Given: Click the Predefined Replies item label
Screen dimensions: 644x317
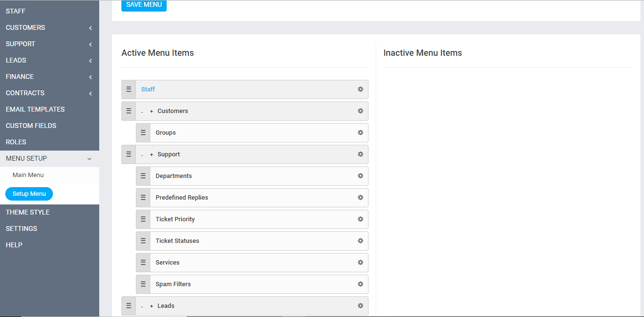Looking at the screenshot, I should [182, 198].
